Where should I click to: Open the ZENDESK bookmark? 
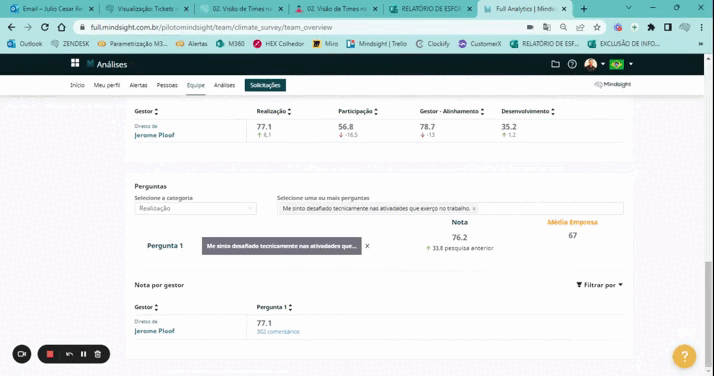tap(70, 44)
